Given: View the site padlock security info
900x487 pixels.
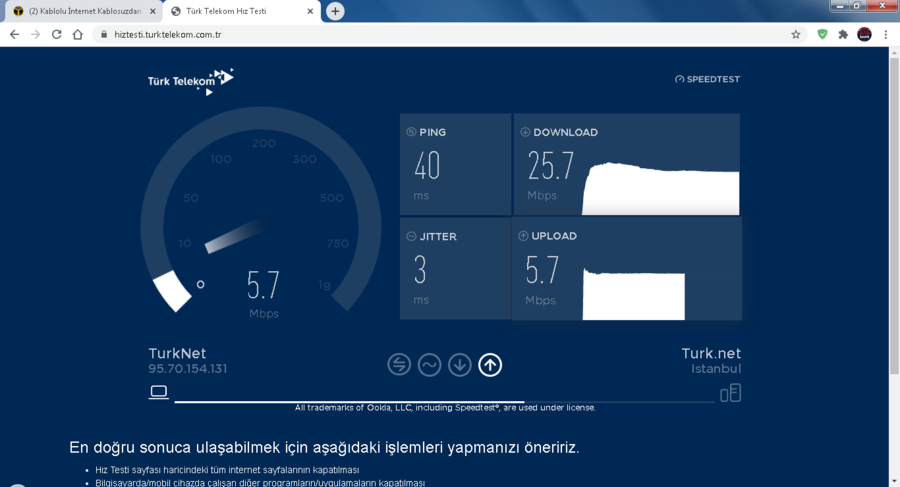Looking at the screenshot, I should click(104, 34).
